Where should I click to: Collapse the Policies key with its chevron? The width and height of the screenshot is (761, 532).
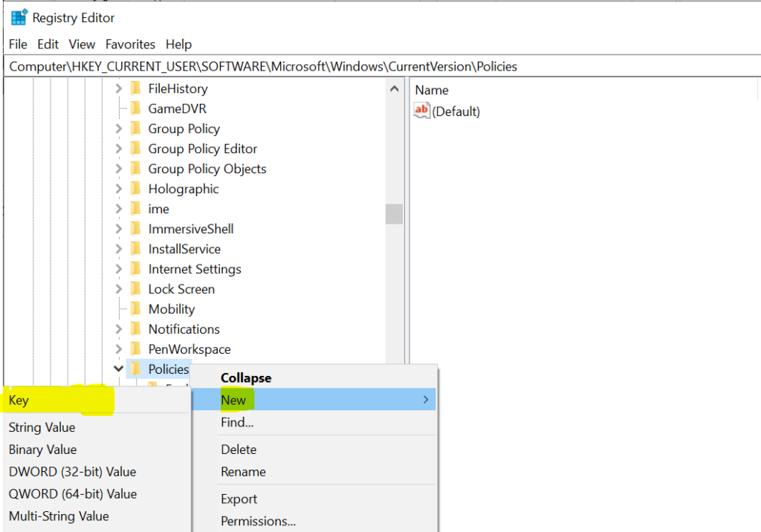[x=118, y=369]
